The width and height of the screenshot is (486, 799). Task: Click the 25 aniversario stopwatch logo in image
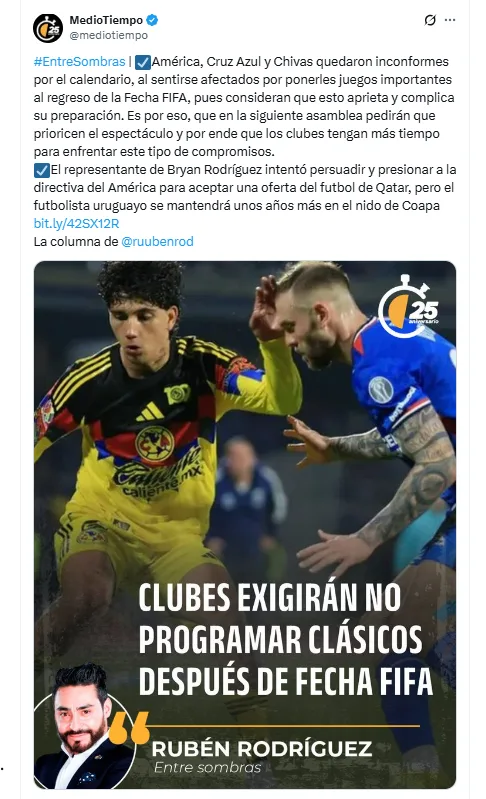click(409, 307)
